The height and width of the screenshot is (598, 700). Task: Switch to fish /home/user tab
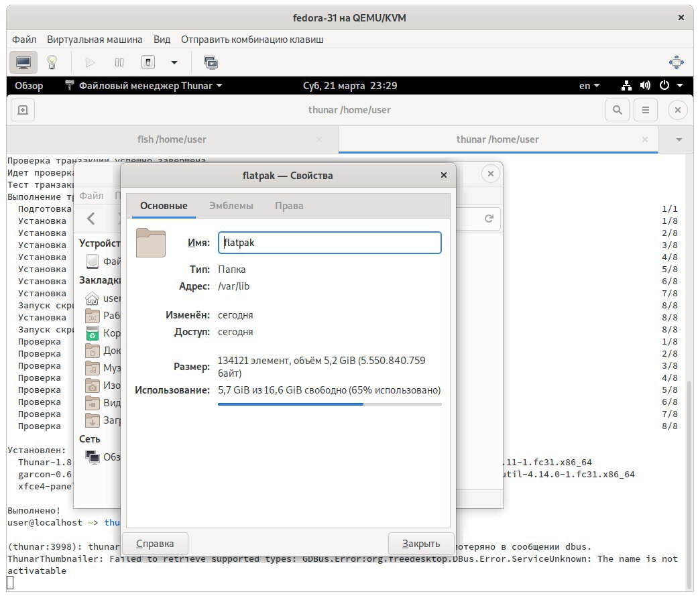172,139
